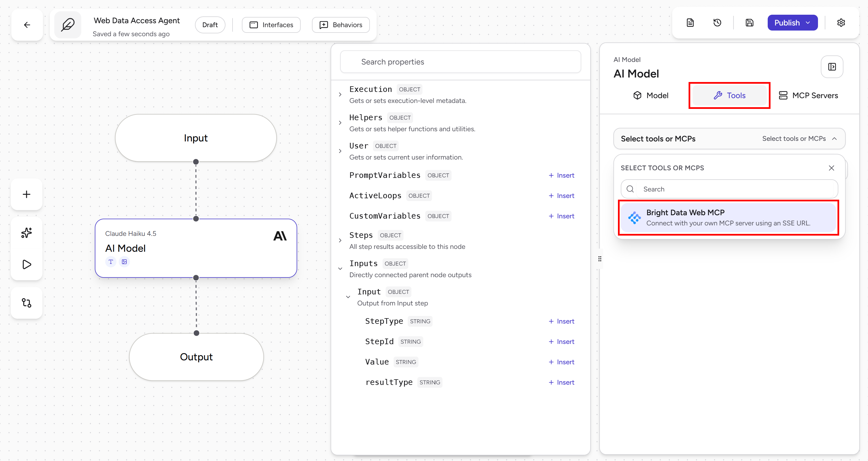Open version history clock icon
Image resolution: width=868 pixels, height=461 pixels.
pyautogui.click(x=717, y=23)
